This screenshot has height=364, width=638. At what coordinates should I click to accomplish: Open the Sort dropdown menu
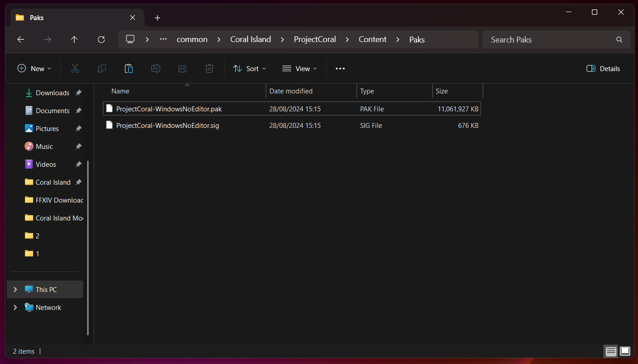click(x=250, y=68)
